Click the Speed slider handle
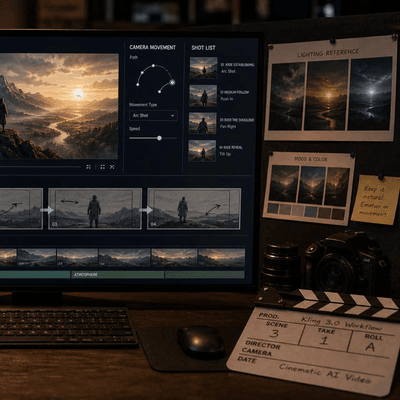Screen dimensions: 400x400 click(159, 138)
